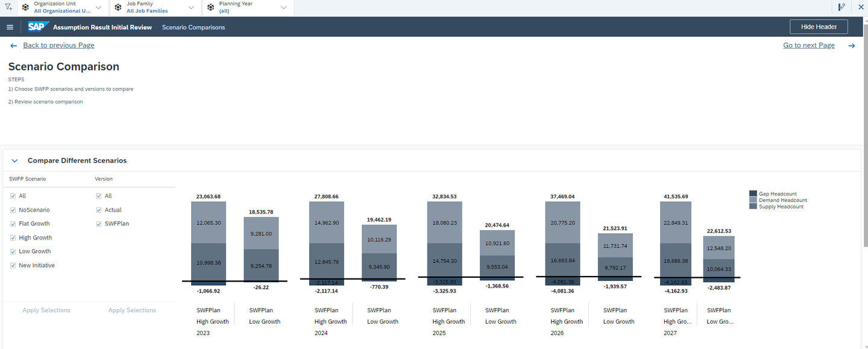The width and height of the screenshot is (868, 349).
Task: Select the 12,548.20 demand bar segment
Action: 719,248
